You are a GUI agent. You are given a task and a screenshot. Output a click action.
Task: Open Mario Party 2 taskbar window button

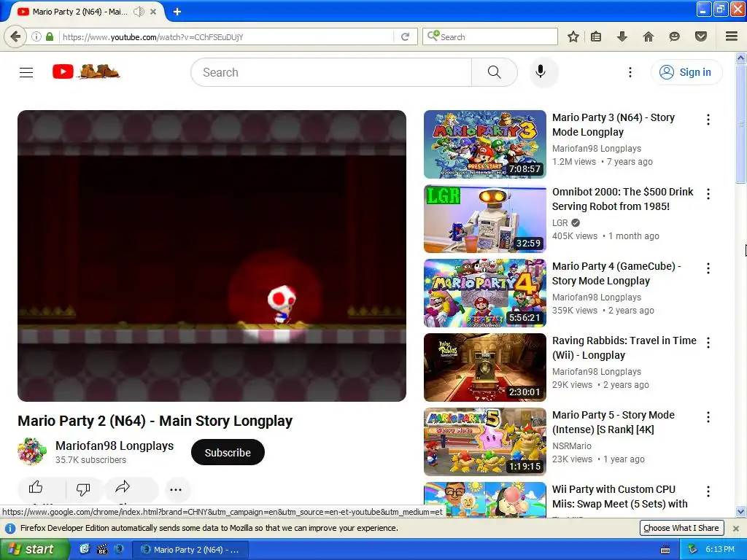[190, 550]
